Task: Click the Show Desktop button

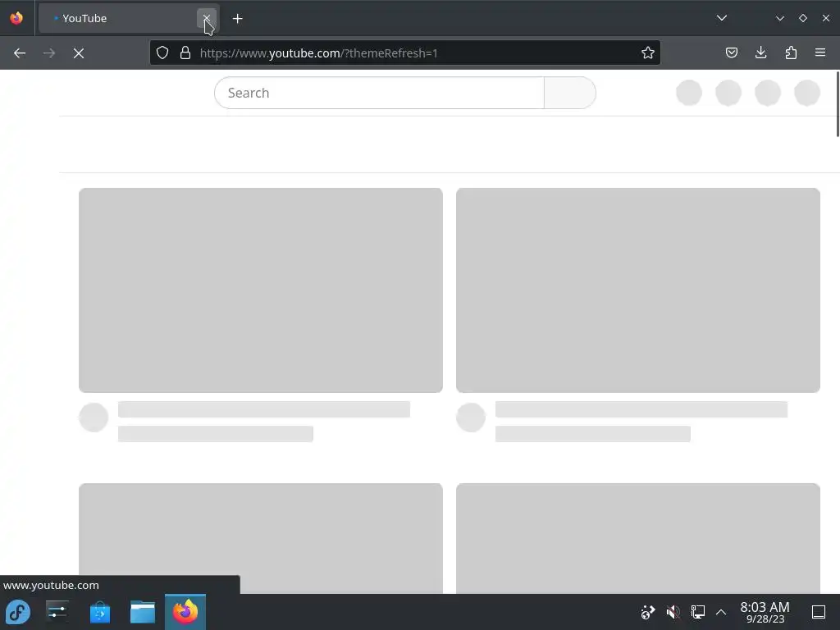Action: point(819,612)
